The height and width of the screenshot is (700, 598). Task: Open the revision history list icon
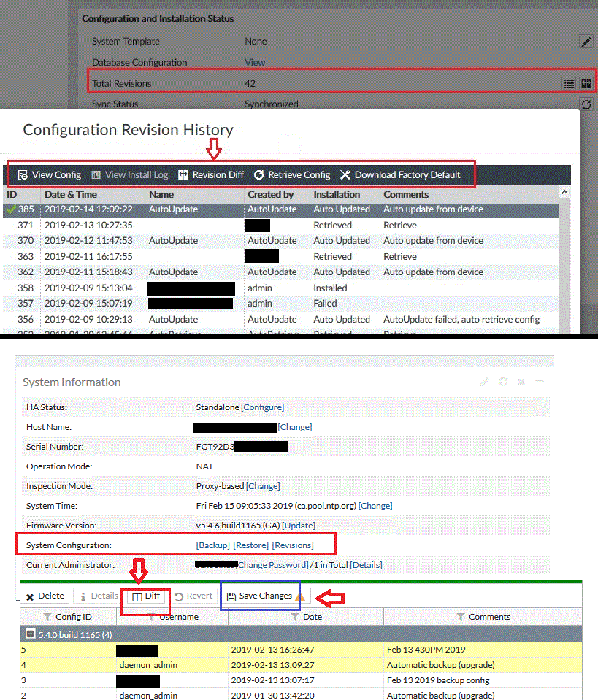pos(569,83)
